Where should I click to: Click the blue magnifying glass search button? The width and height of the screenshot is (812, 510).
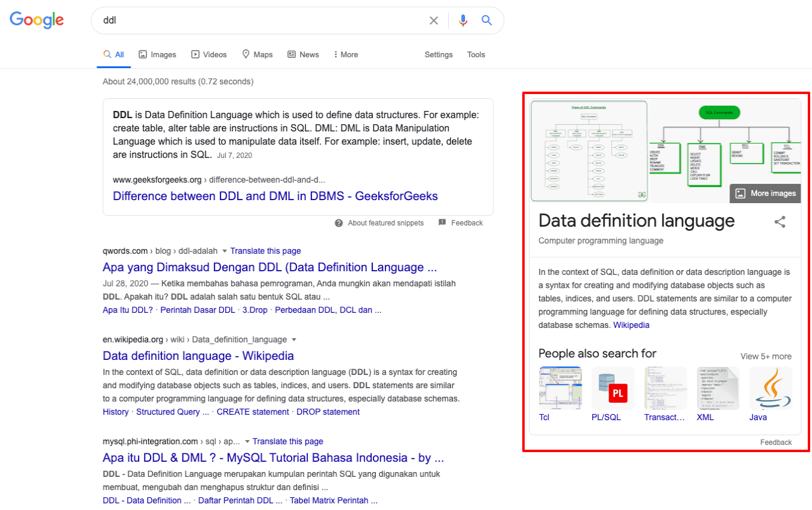(x=487, y=20)
